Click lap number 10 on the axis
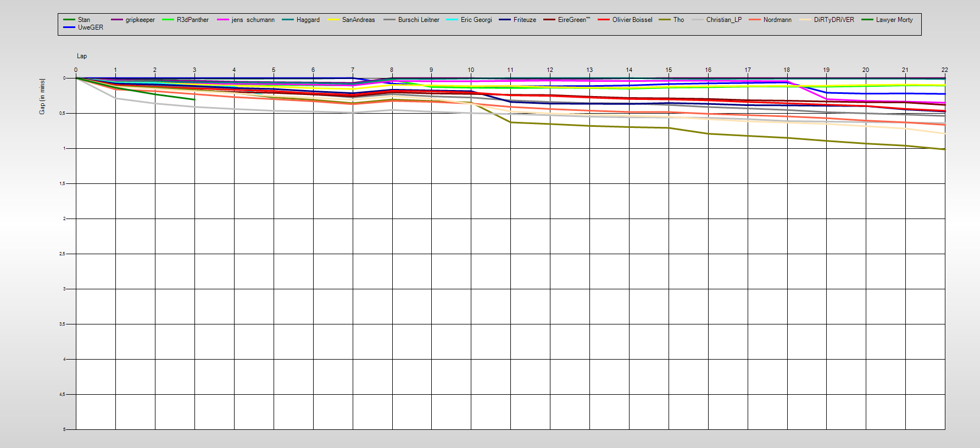Screen dimensions: 980x448 tap(471, 70)
